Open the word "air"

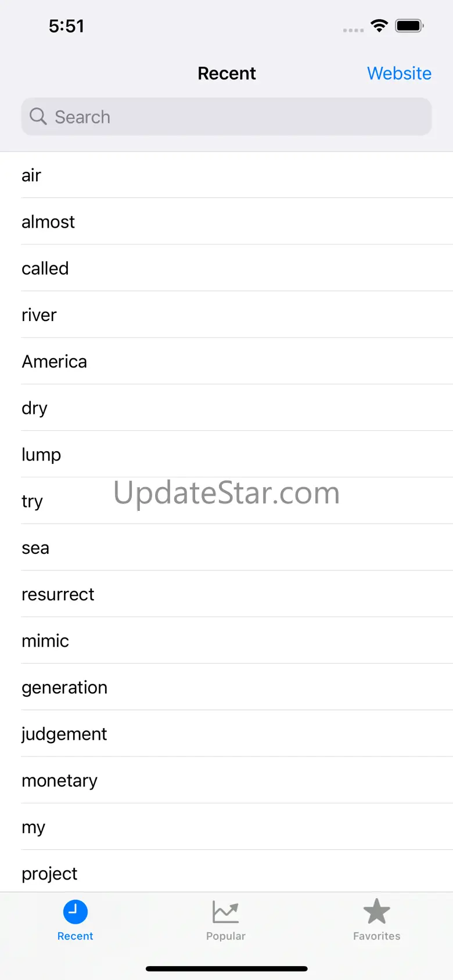pos(31,175)
